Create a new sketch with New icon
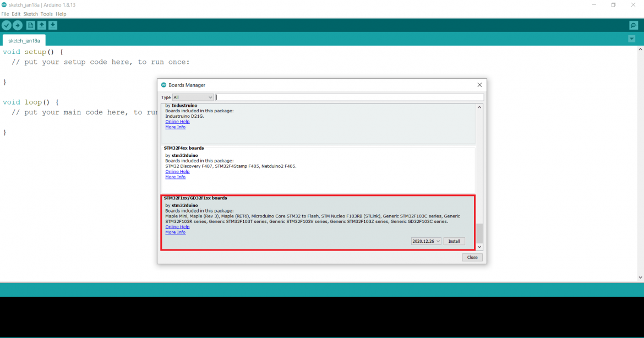This screenshot has height=338, width=644. (31, 25)
